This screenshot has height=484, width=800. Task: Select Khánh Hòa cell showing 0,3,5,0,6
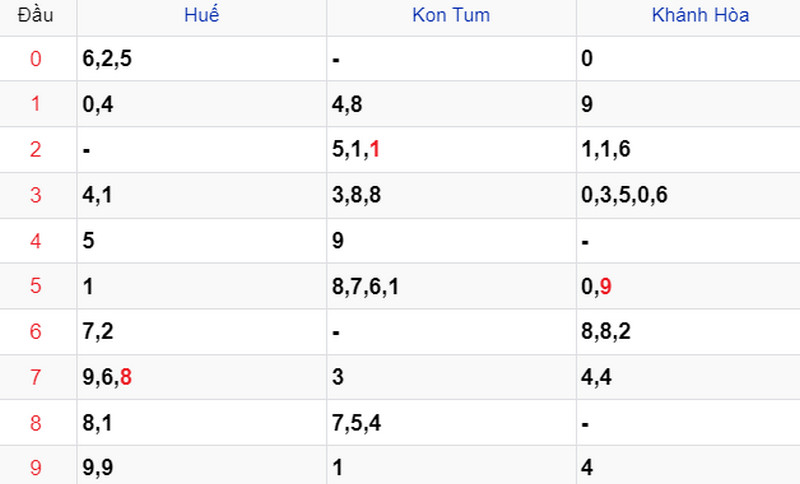coord(688,195)
